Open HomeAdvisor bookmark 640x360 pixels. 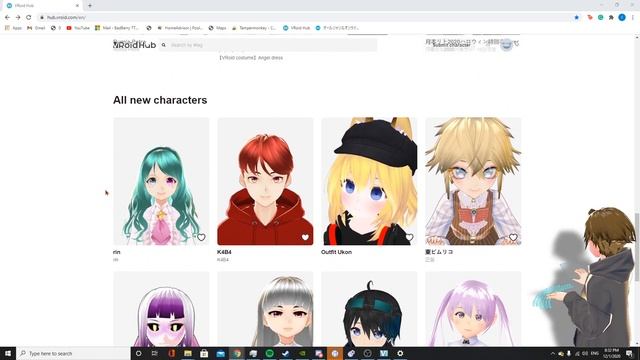point(180,28)
